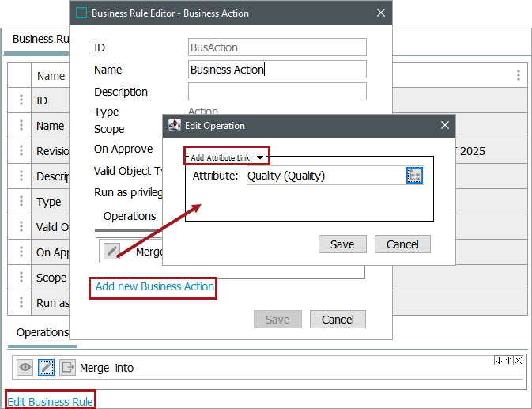Click the export arrow icon beside Merge into
The width and height of the screenshot is (532, 409).
click(67, 367)
